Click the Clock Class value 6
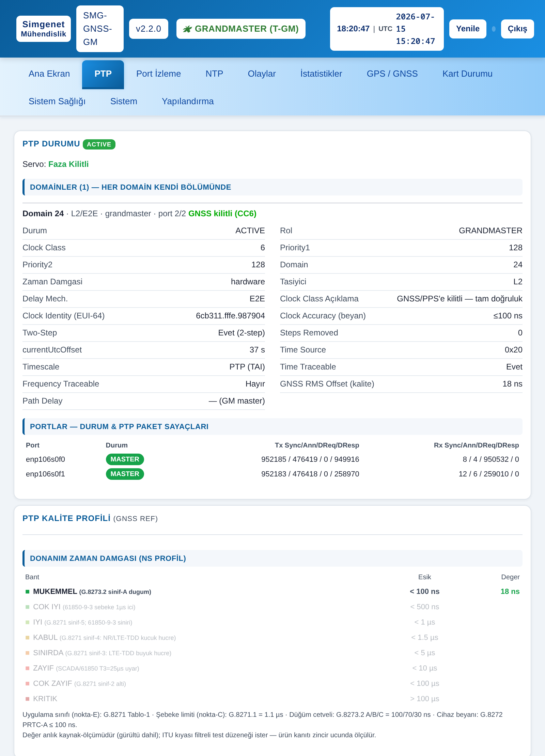This screenshot has width=545, height=756. point(263,248)
